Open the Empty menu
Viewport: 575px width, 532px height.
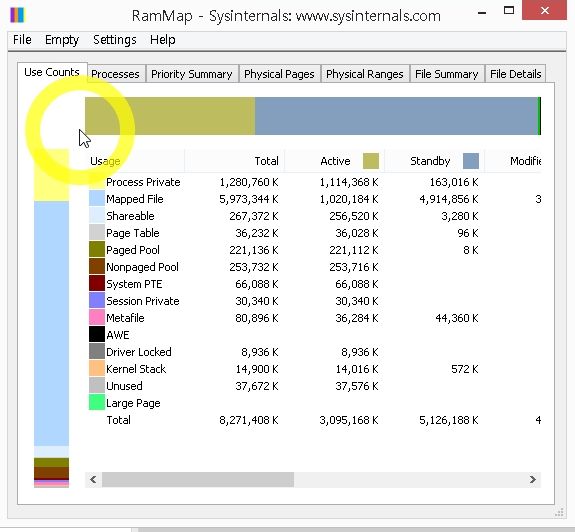62,40
